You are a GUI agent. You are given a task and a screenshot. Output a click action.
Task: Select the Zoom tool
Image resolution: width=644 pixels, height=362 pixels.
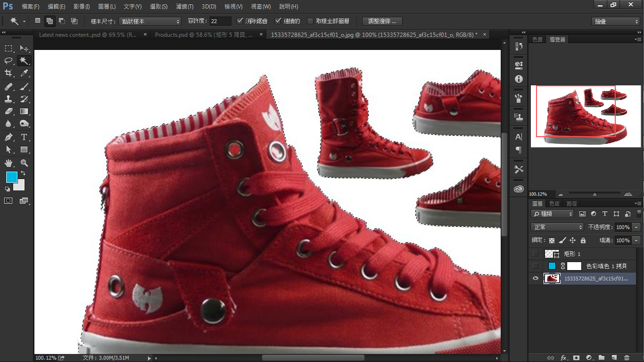(x=24, y=163)
